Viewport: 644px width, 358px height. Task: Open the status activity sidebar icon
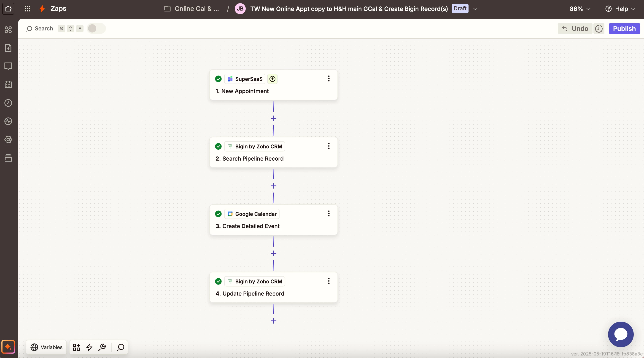click(x=8, y=121)
